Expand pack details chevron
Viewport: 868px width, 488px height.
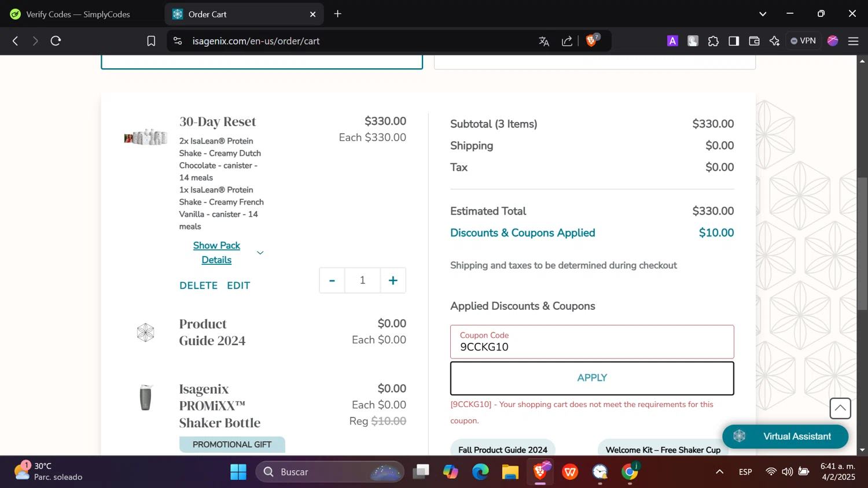[x=260, y=253]
